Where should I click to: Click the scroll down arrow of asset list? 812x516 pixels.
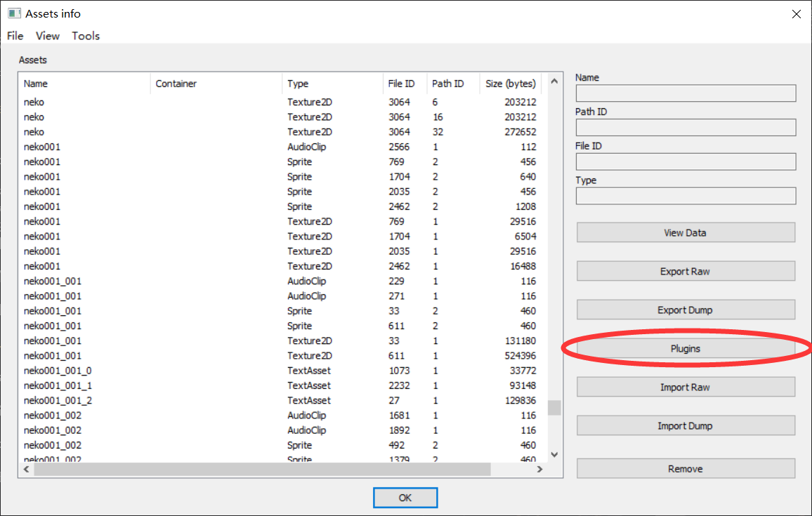click(554, 455)
